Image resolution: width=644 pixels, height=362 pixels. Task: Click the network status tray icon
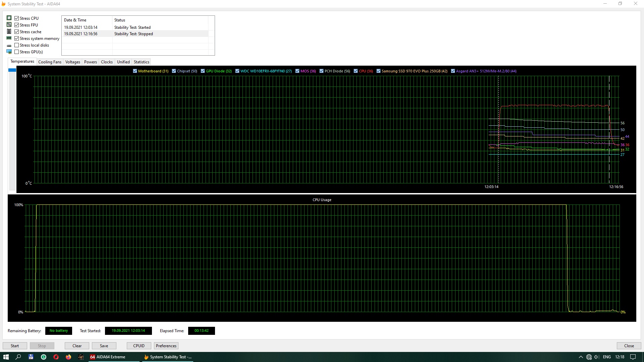coord(589,357)
